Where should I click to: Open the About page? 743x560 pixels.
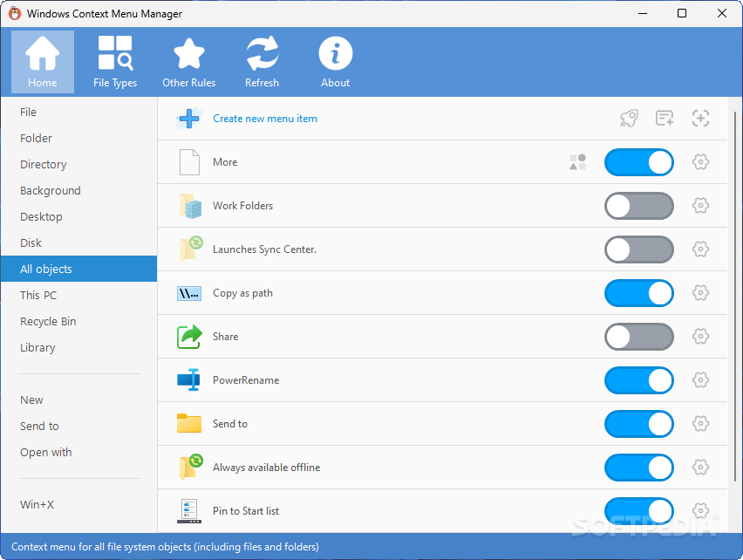[x=336, y=62]
